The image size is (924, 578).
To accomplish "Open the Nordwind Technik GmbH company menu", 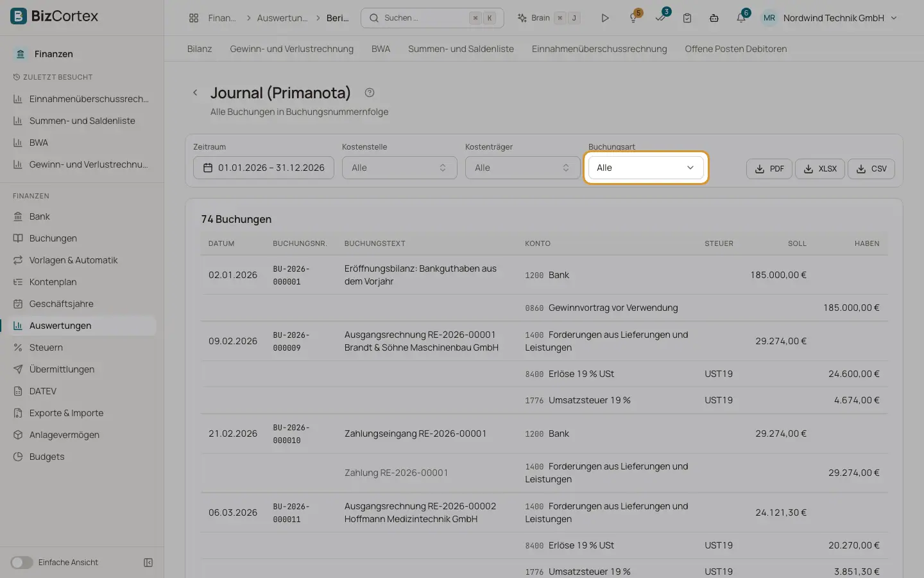I will [829, 18].
